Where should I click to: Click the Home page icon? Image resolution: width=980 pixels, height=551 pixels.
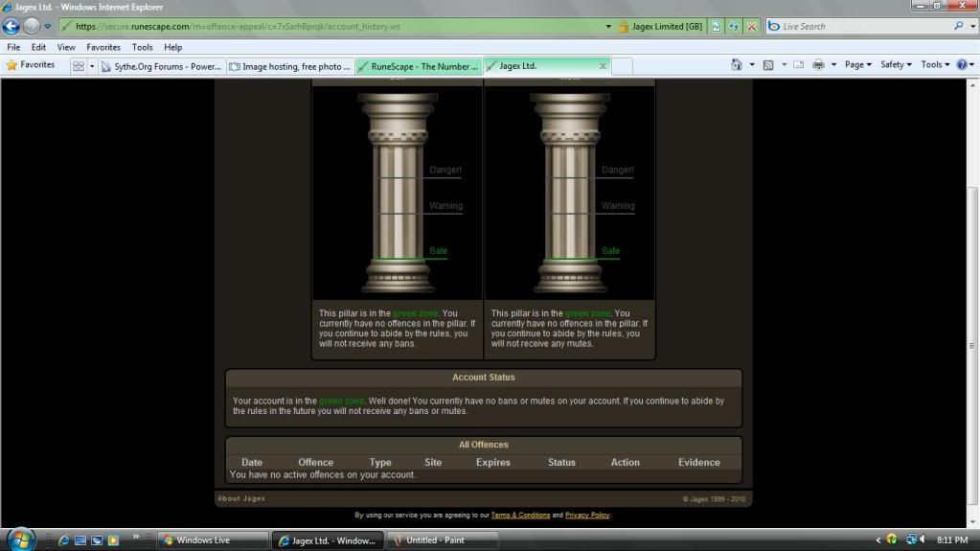(x=737, y=64)
